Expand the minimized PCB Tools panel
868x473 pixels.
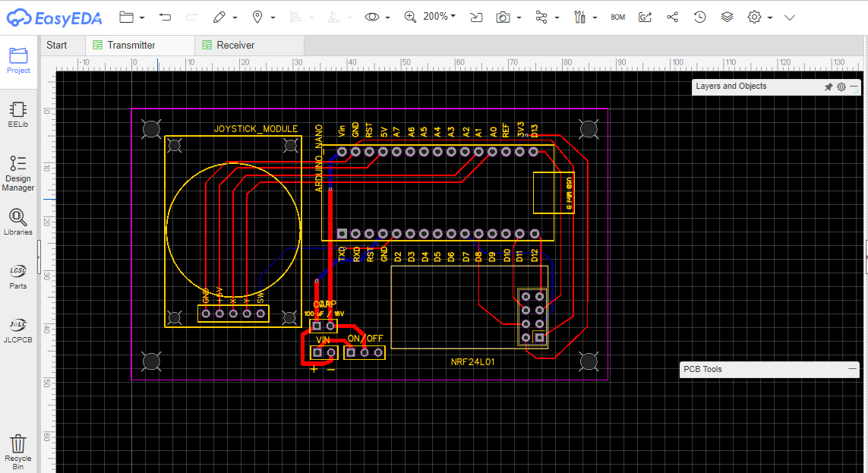click(x=852, y=368)
